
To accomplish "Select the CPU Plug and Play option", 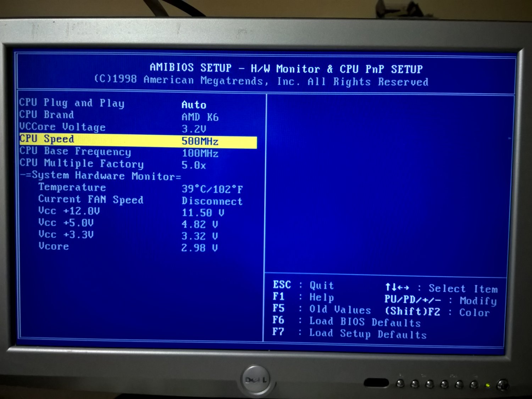I will pos(71,103).
